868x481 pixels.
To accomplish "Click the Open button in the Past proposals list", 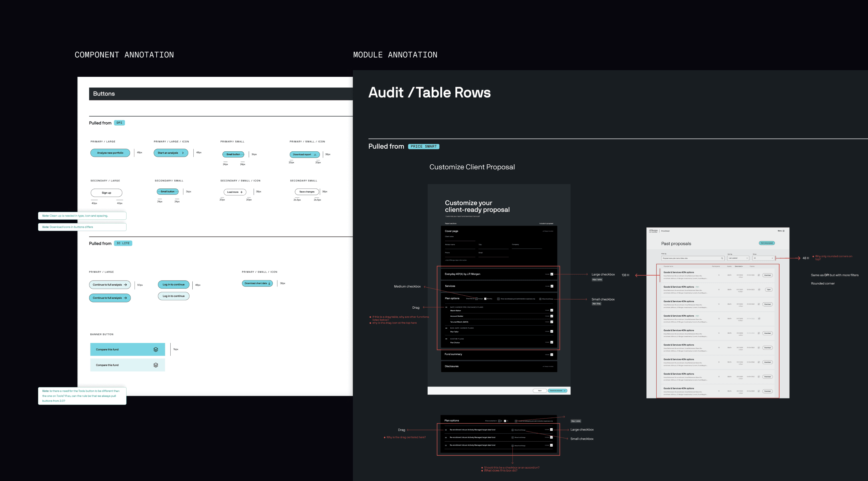I will (769, 290).
